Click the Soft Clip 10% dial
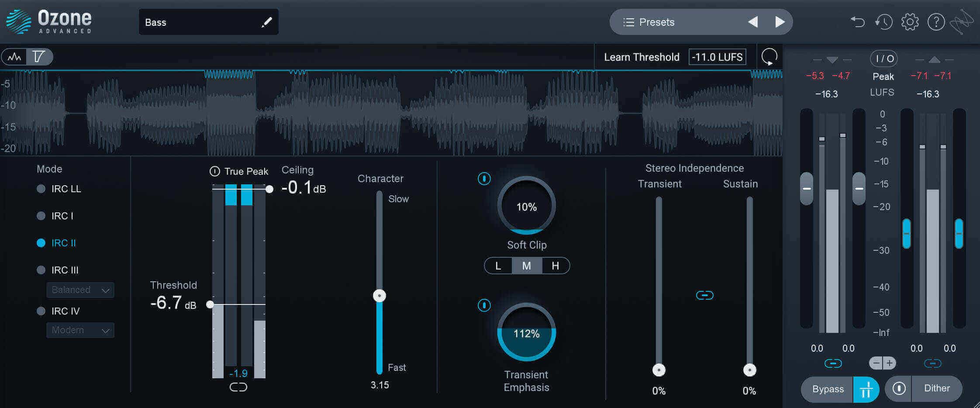This screenshot has width=980, height=408. [x=527, y=205]
